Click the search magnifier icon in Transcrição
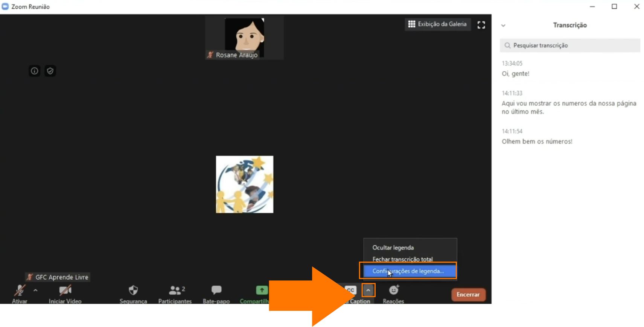 pos(507,45)
